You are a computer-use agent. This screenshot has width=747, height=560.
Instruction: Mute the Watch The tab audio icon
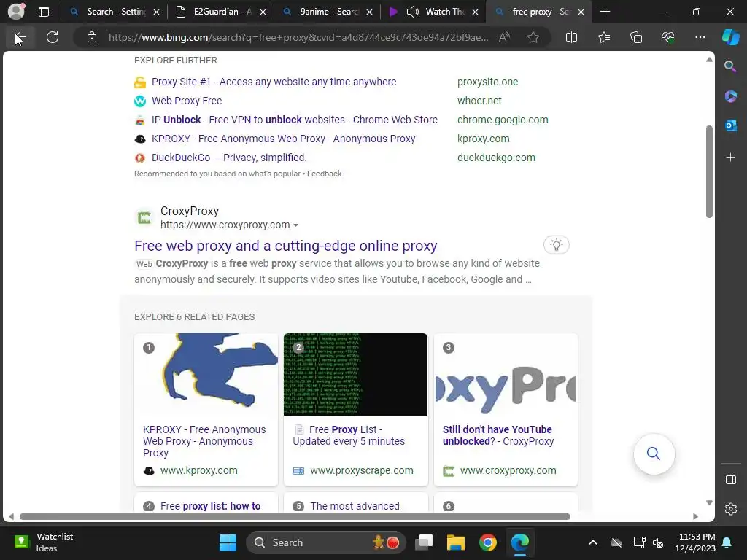tap(413, 12)
